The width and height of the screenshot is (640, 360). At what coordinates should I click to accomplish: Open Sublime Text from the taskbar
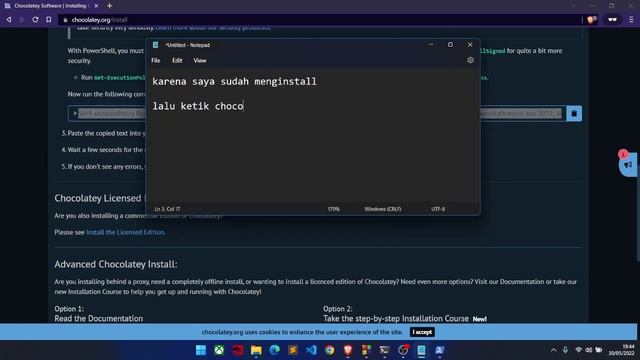point(293,350)
